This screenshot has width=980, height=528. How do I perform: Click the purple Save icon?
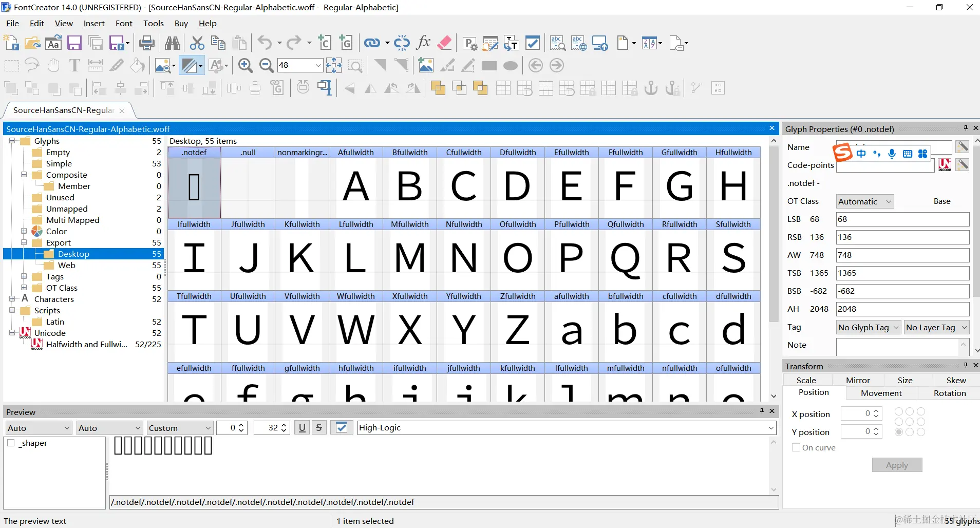coord(74,43)
